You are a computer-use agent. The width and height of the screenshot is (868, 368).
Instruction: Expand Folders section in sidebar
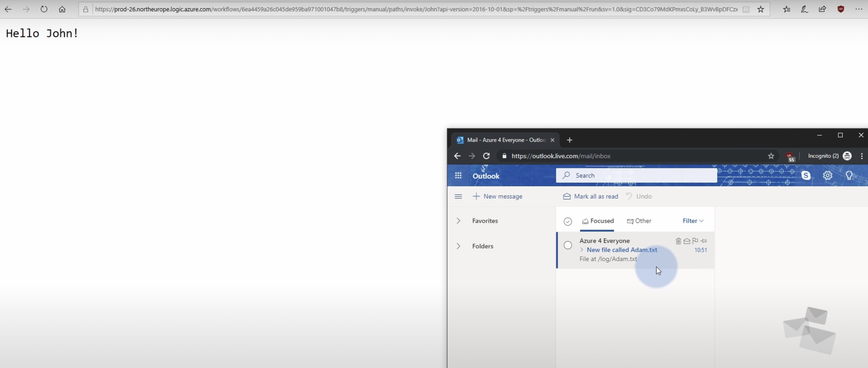coord(458,246)
